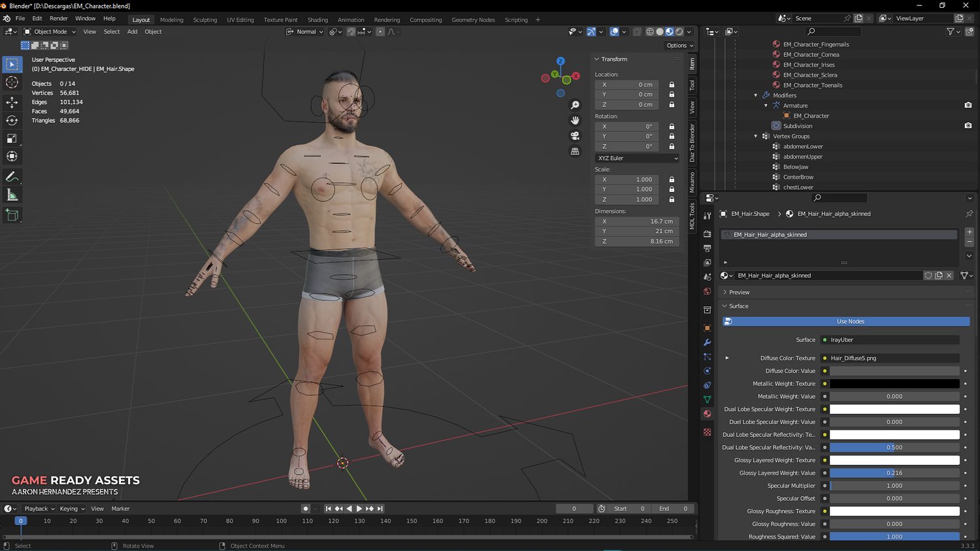Toggle Subdivision modifier render camera icon
The image size is (980, 551).
click(x=968, y=125)
